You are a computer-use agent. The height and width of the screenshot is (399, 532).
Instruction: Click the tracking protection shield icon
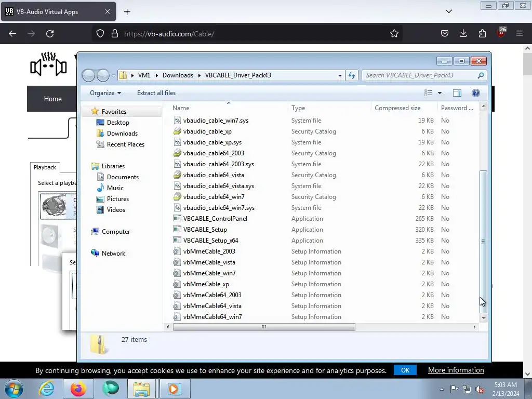(x=100, y=33)
